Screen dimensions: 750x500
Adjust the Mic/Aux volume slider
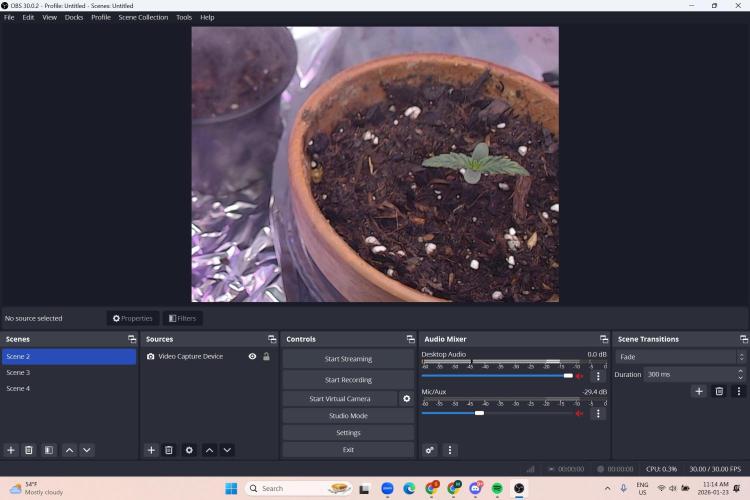(x=480, y=413)
